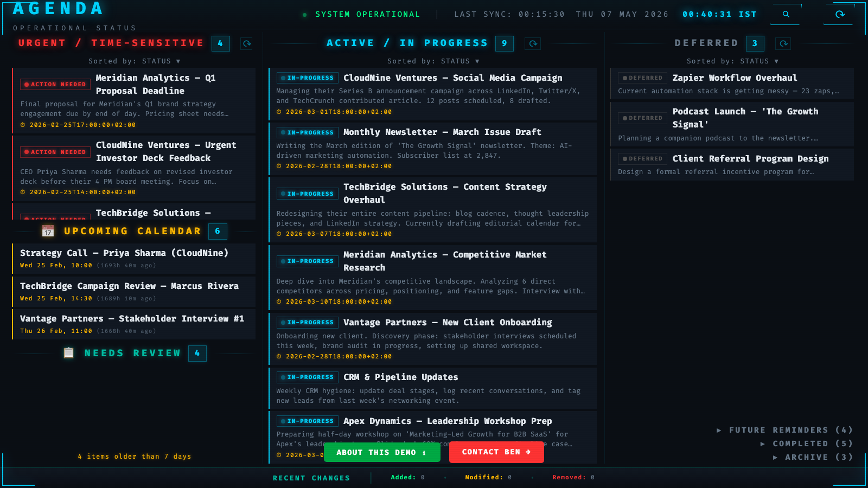868x488 pixels.
Task: Open CloudNine Ventures – Social Media Campaign item
Action: pos(432,94)
